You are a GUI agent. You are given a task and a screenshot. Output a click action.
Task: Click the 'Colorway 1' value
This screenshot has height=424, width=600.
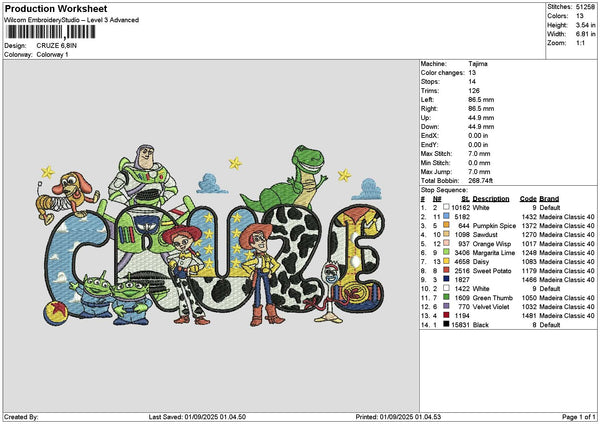[52, 55]
